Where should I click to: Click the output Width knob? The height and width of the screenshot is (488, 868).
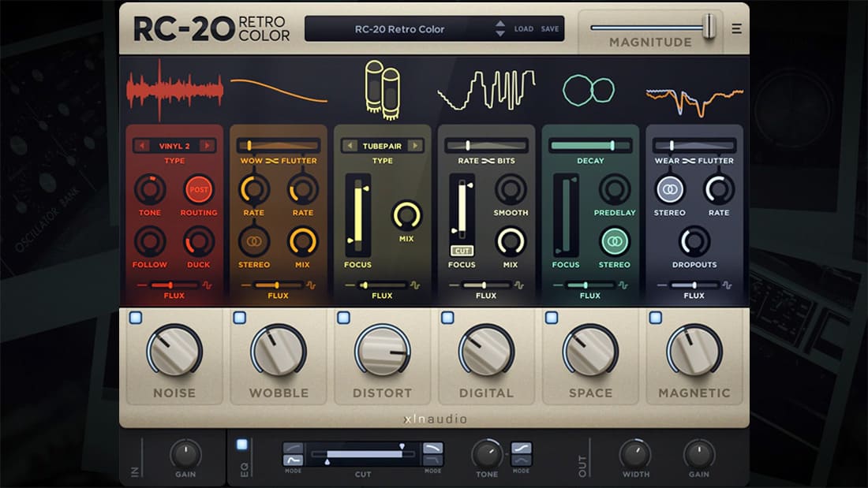635,454
